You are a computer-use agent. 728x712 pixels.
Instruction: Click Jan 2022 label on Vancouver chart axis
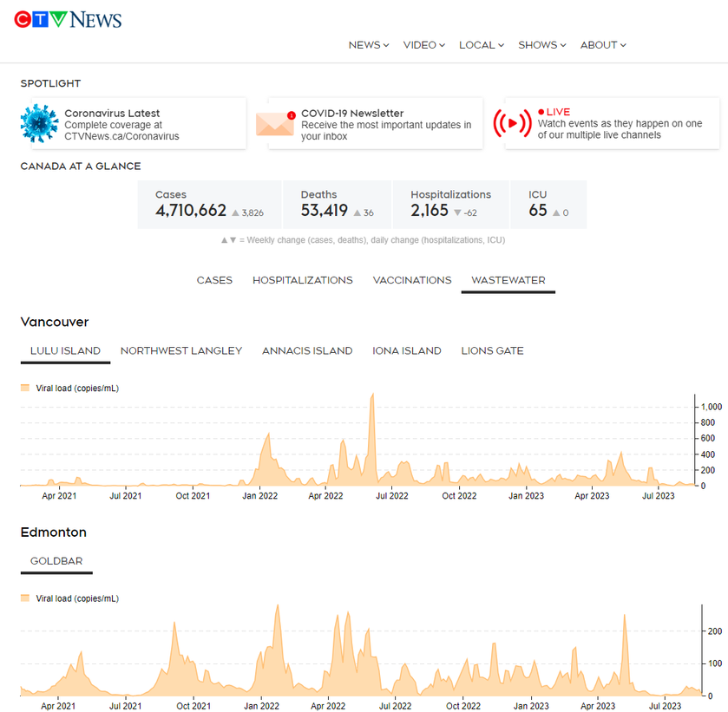click(260, 496)
